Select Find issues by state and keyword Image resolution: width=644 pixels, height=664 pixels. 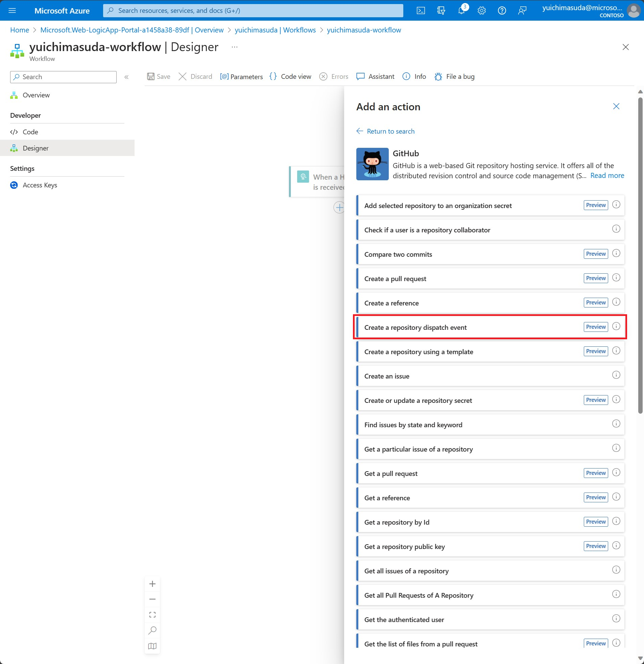[490, 425]
